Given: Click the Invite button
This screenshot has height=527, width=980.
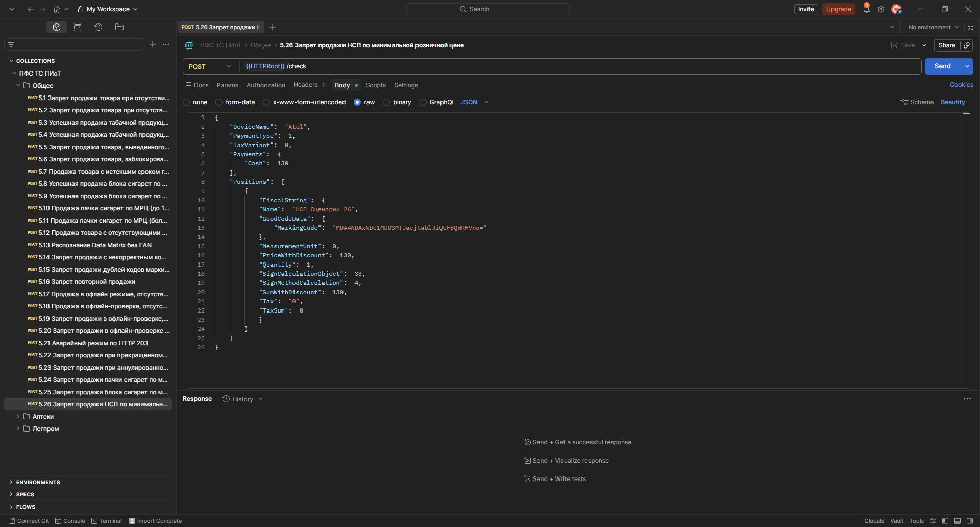Looking at the screenshot, I should (x=806, y=9).
